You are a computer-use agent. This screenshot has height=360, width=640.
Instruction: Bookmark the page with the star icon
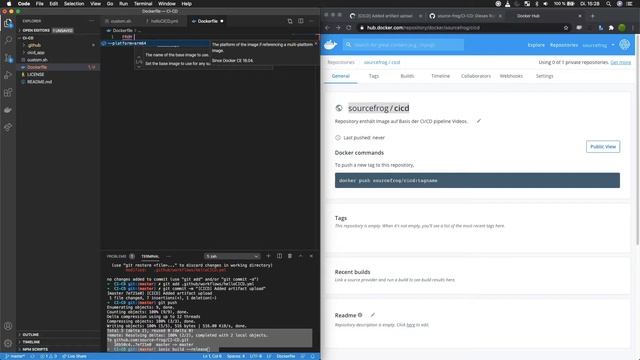566,28
